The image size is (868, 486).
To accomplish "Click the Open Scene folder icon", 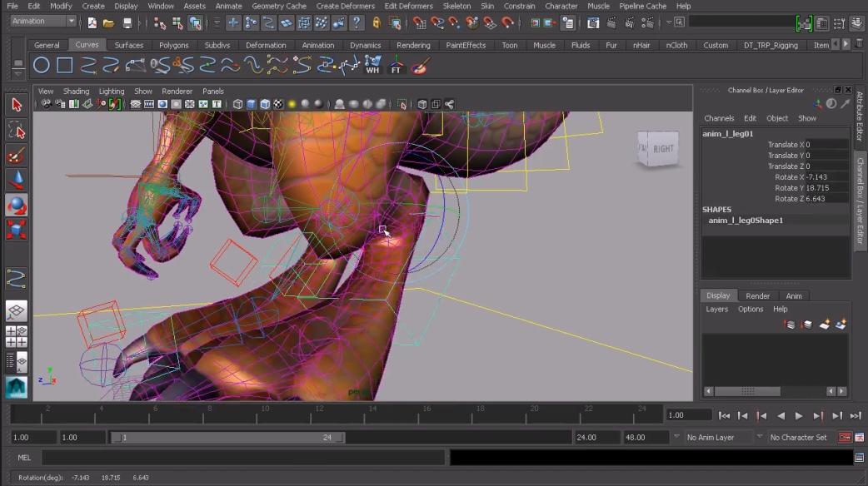I will 108,22.
